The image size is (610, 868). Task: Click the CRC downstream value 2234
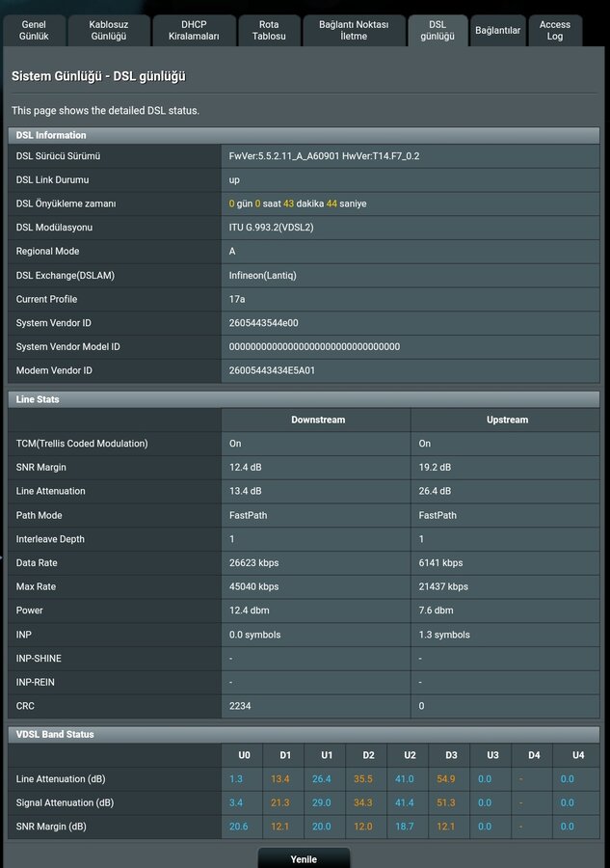point(240,706)
